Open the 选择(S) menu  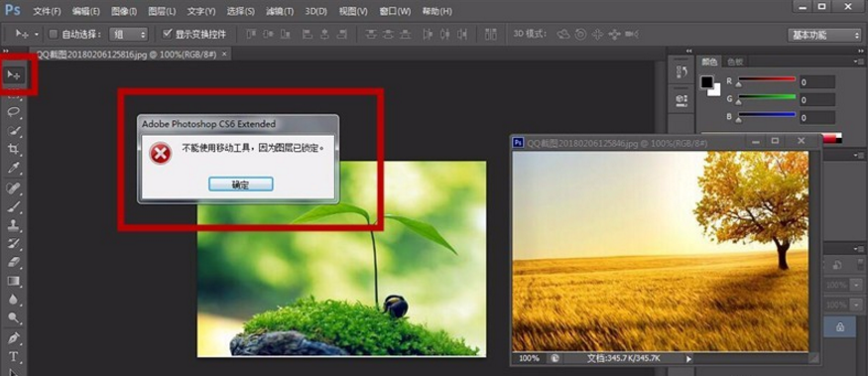coord(240,11)
